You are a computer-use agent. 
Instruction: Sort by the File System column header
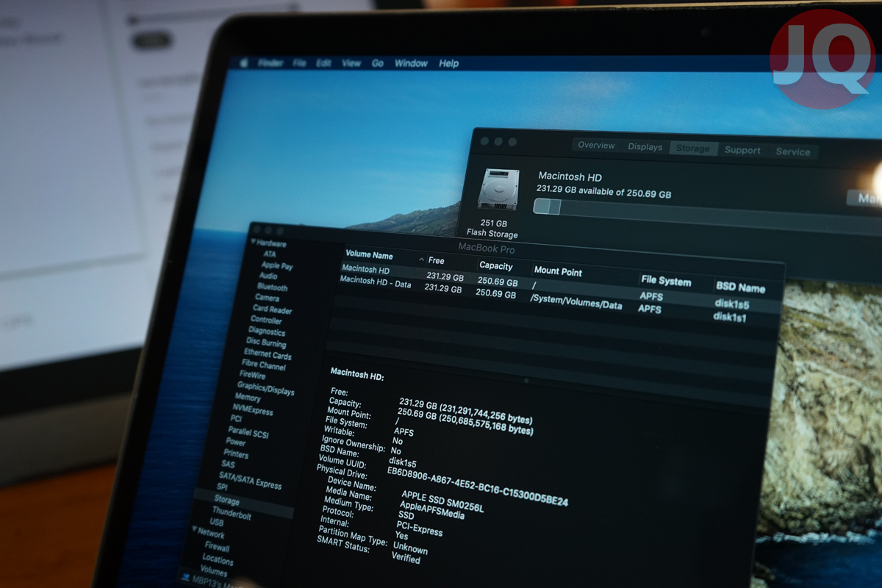tap(666, 281)
